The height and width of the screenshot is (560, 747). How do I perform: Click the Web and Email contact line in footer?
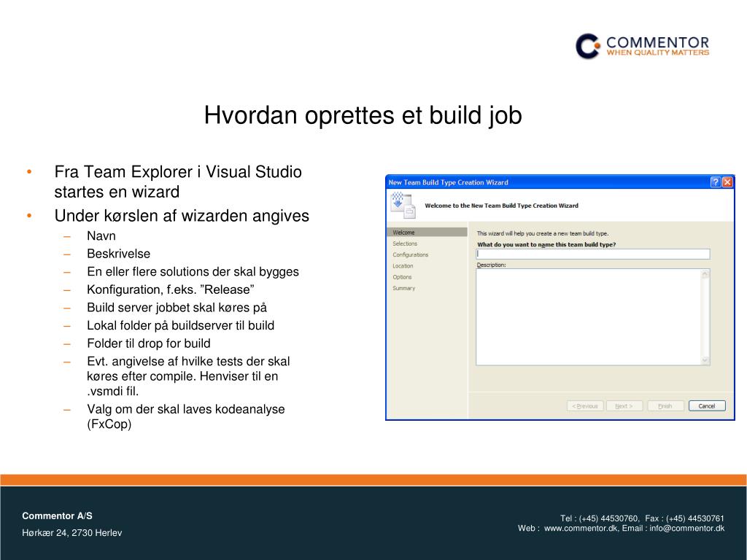(x=622, y=528)
